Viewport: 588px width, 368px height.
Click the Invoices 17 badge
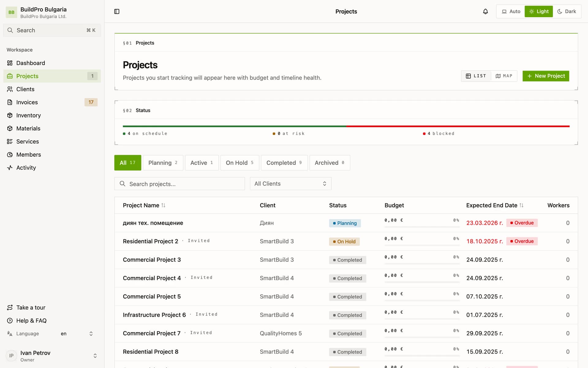(x=91, y=102)
